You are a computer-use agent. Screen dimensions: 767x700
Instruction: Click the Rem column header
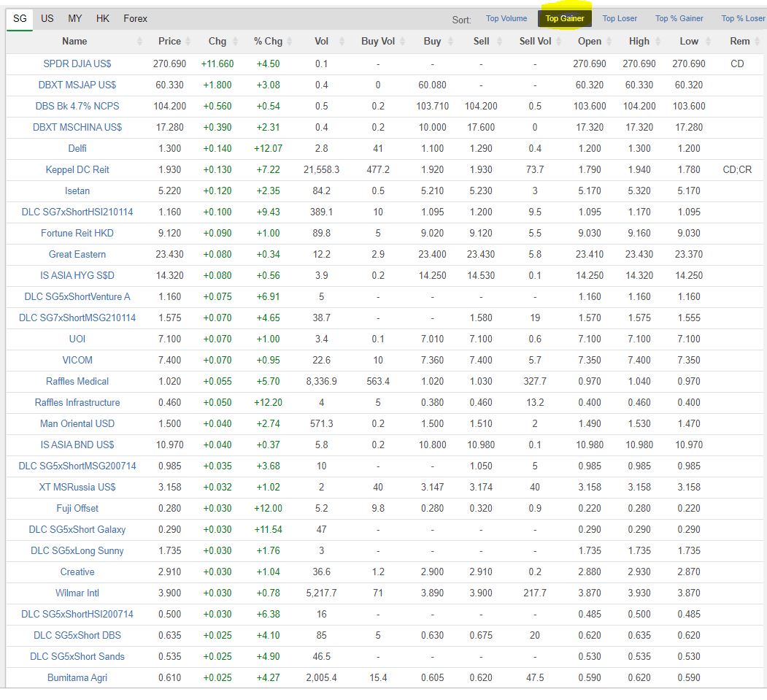tap(739, 42)
